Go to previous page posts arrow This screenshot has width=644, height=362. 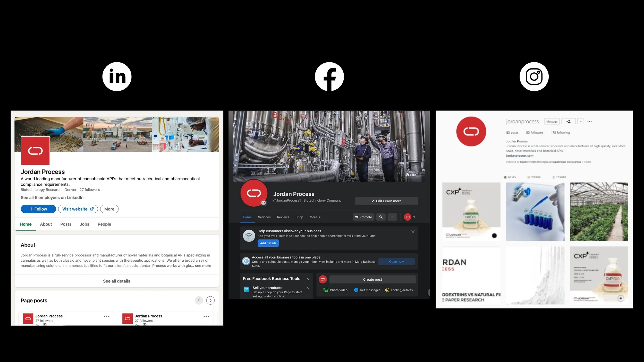(199, 300)
